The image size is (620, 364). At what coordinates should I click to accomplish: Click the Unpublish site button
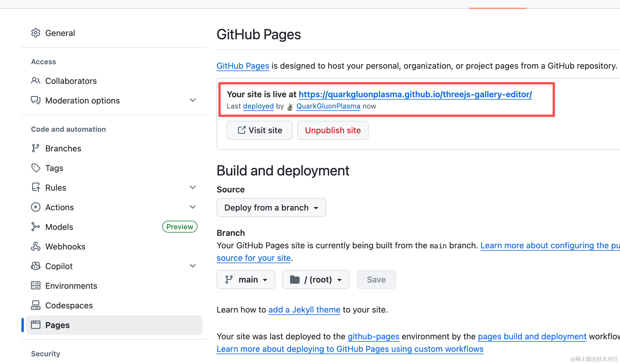333,130
